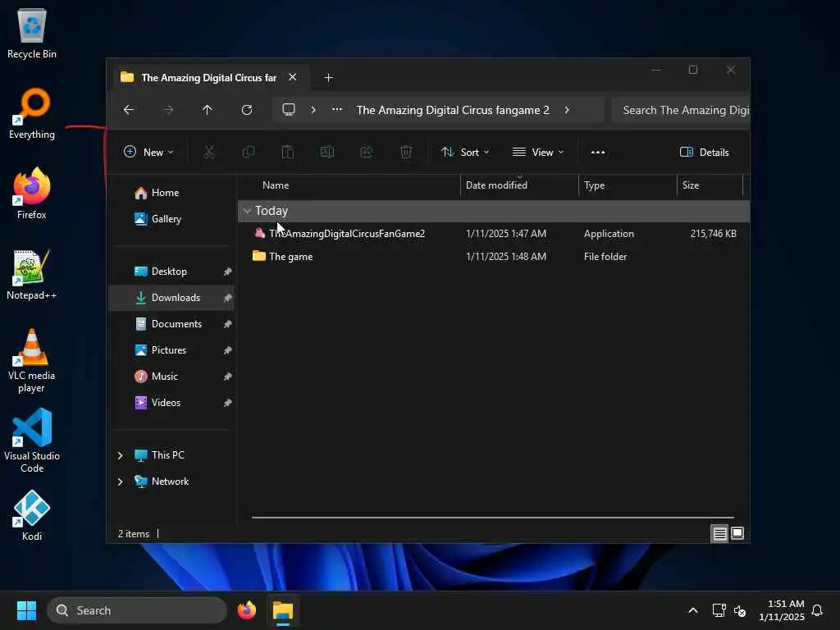Viewport: 840px width, 630px height.
Task: Refresh the current folder
Action: point(246,110)
